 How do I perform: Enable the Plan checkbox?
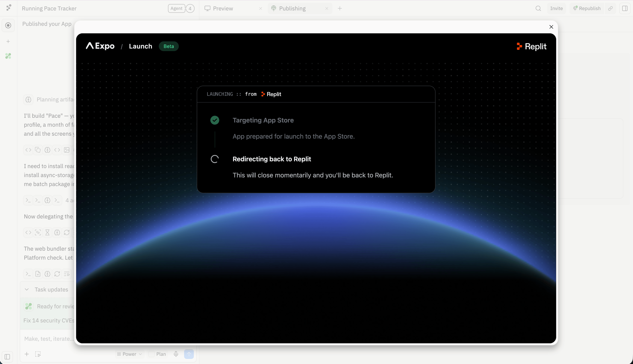pos(151,354)
